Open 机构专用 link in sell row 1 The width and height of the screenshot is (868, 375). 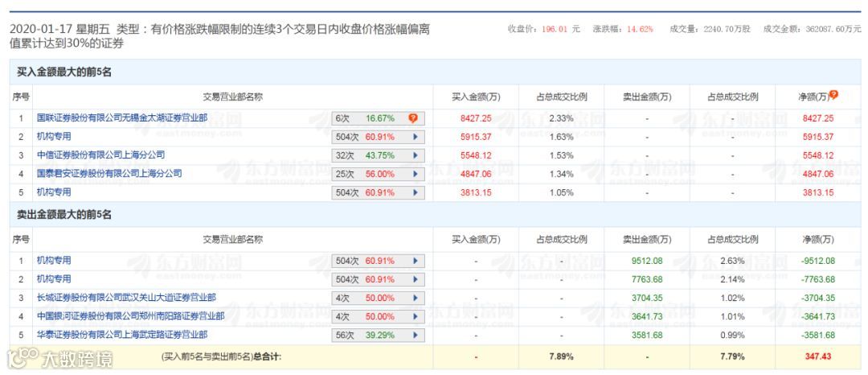click(55, 261)
